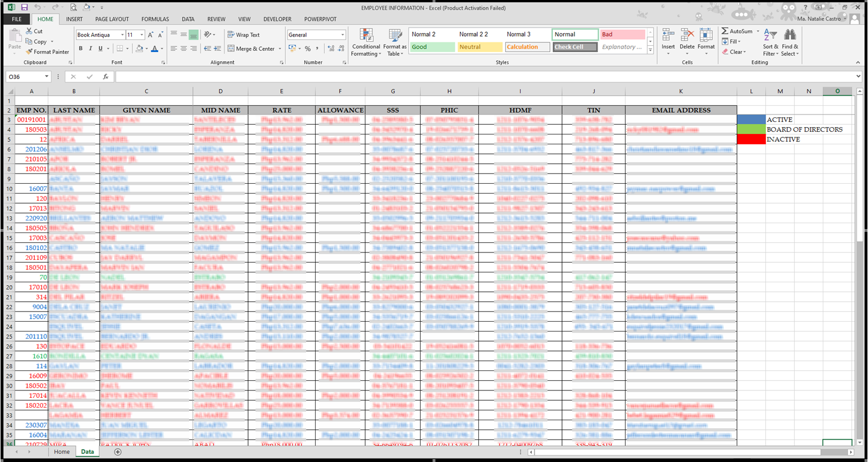Open the FILE tab
The width and height of the screenshot is (868, 462).
17,19
